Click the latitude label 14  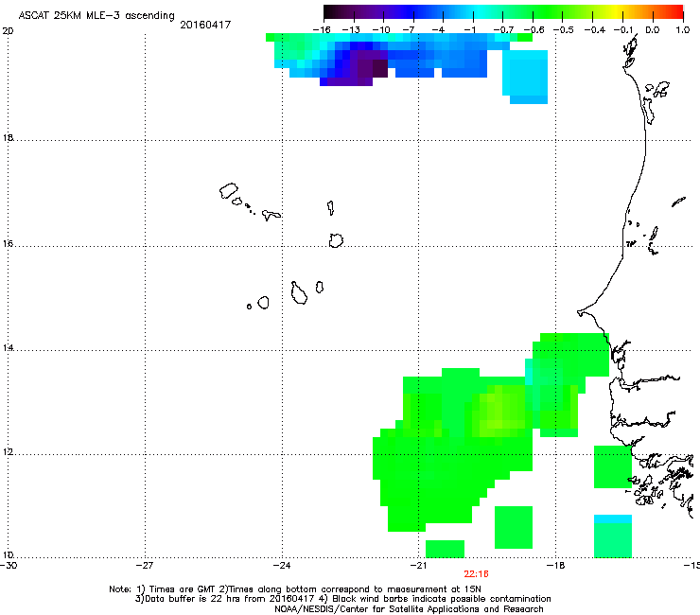pos(8,348)
